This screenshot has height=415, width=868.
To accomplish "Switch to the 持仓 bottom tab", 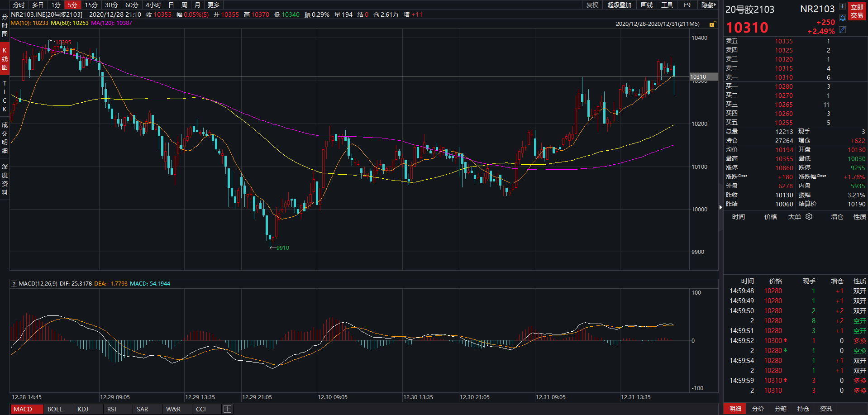I will [803, 409].
